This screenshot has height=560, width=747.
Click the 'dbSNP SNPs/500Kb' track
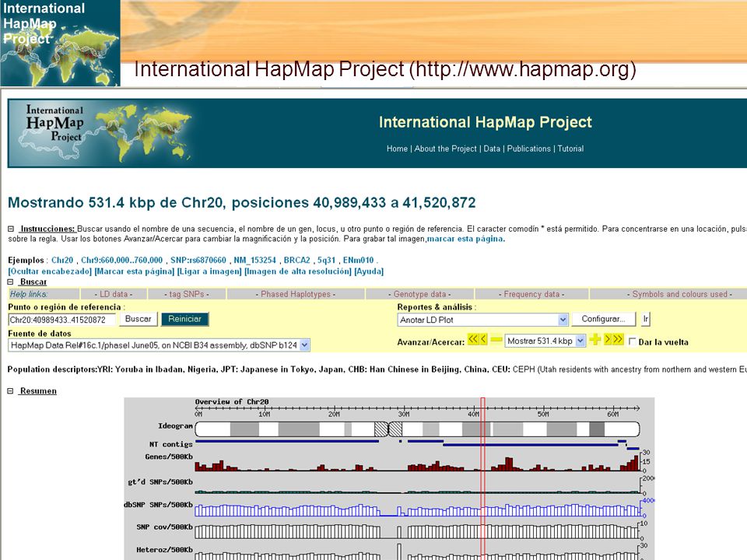point(417,509)
